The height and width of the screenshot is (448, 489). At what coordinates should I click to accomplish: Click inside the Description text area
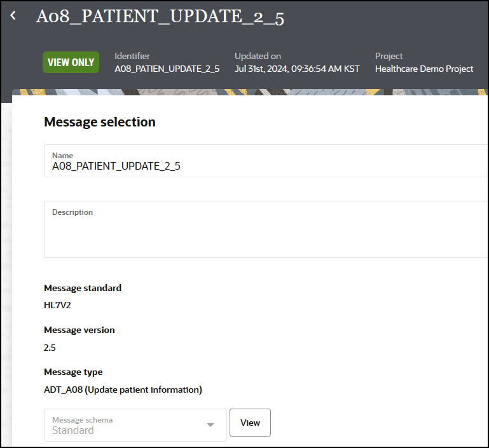pos(266,229)
